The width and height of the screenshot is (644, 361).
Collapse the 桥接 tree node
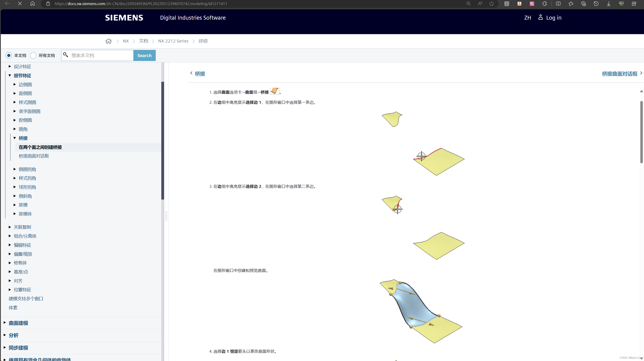pos(15,138)
